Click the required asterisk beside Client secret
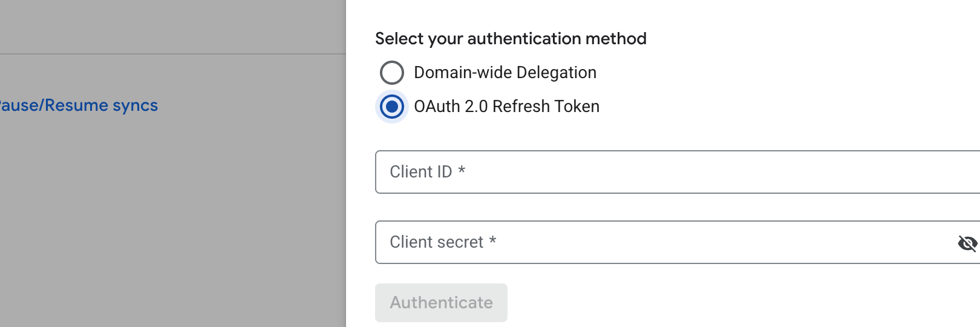The width and height of the screenshot is (980, 327). pyautogui.click(x=493, y=240)
